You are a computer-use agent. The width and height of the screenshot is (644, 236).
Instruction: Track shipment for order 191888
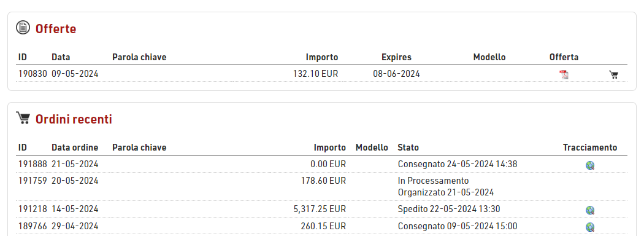(x=590, y=165)
